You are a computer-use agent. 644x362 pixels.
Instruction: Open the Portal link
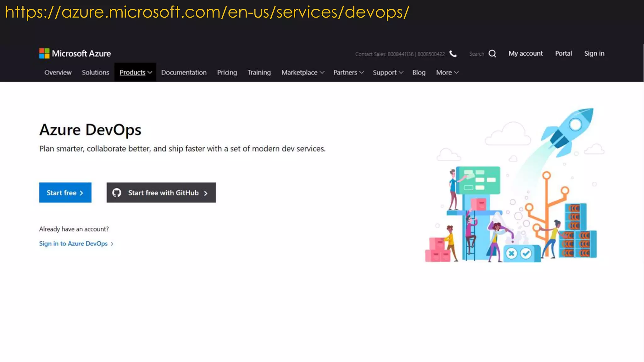pyautogui.click(x=563, y=53)
